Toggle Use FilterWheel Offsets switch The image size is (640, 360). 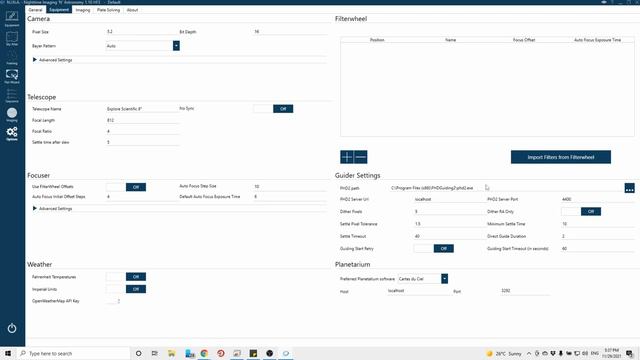click(x=126, y=187)
